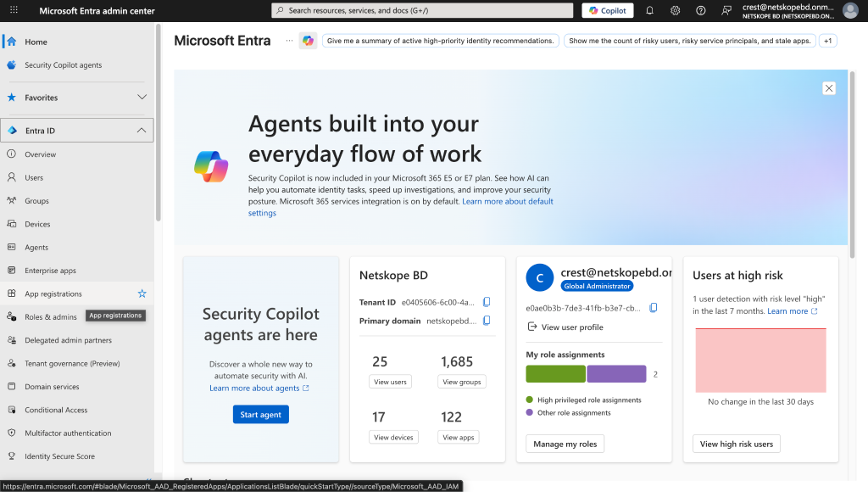The image size is (868, 492).
Task: Launch Copilot from the top bar button
Action: (x=608, y=10)
